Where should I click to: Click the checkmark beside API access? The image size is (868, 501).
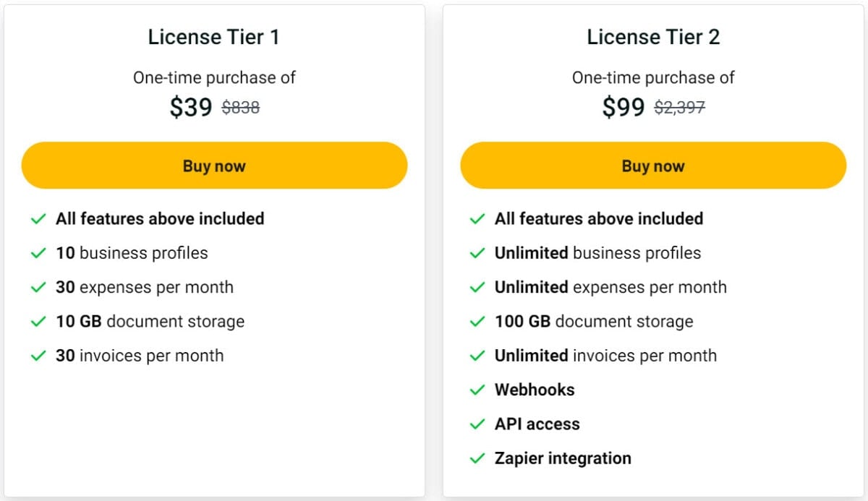coord(477,424)
